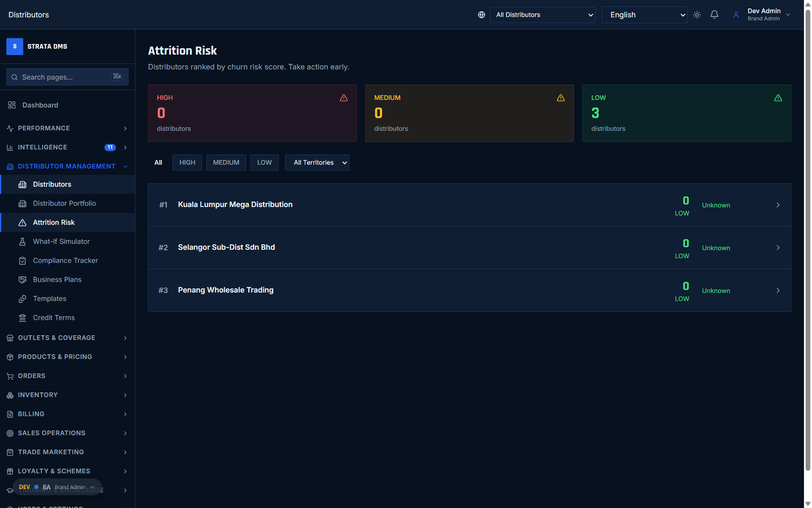This screenshot has height=508, width=812.
Task: Click the globe language icon in top bar
Action: pyautogui.click(x=481, y=14)
